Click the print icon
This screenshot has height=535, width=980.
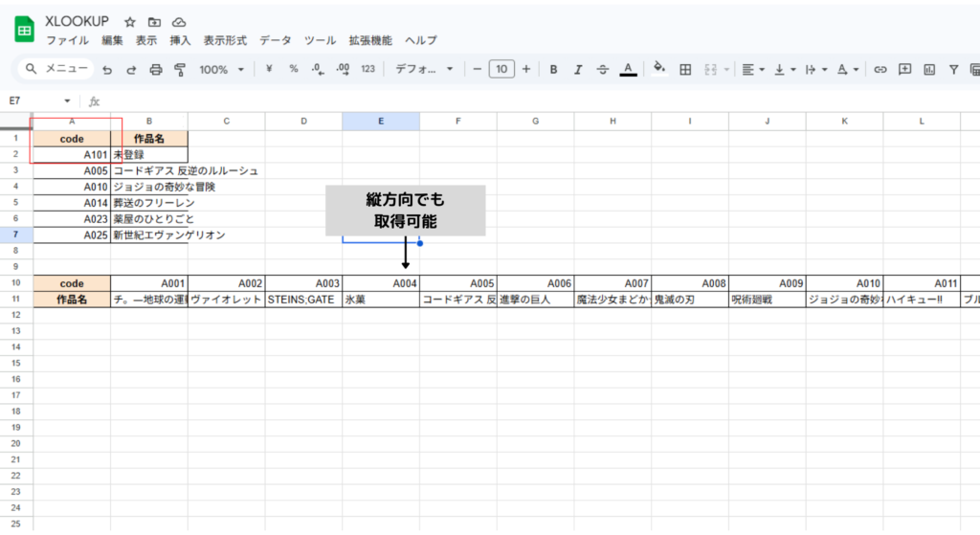pos(155,69)
